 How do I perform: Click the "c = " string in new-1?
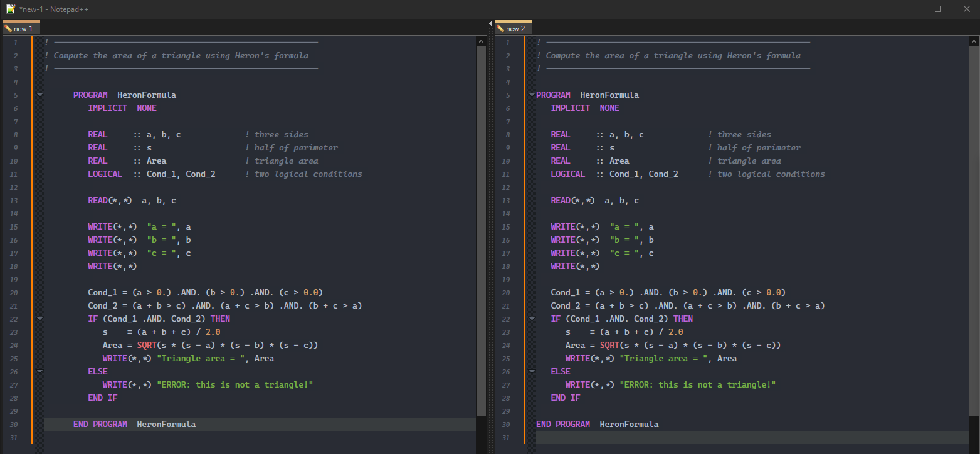pos(161,253)
